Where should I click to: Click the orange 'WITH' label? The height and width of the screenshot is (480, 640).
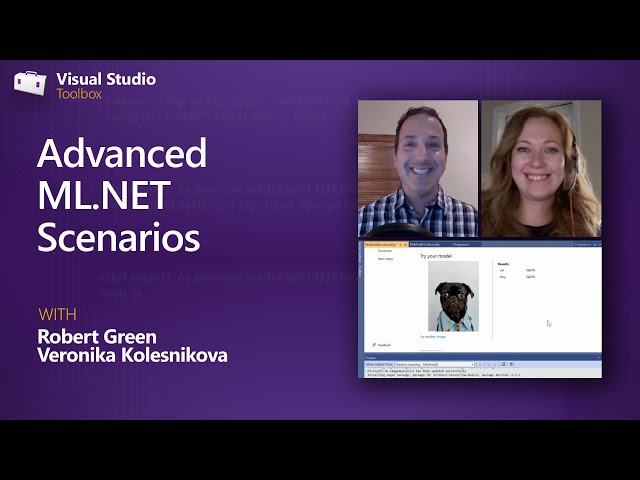(x=58, y=315)
